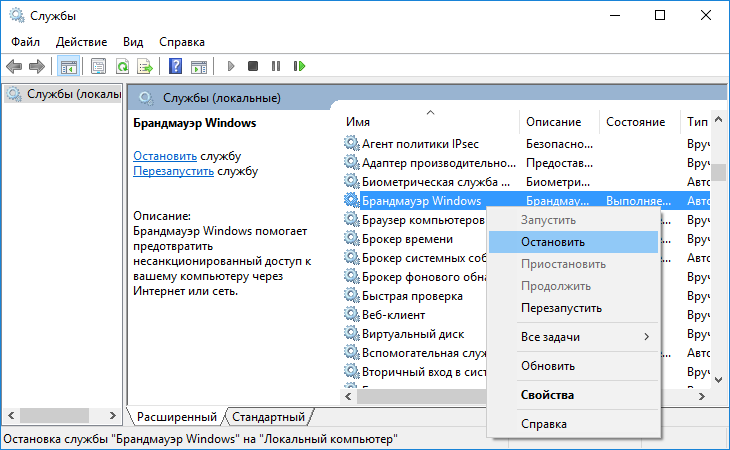
Task: Open help via blue question mark icon
Action: [x=176, y=66]
